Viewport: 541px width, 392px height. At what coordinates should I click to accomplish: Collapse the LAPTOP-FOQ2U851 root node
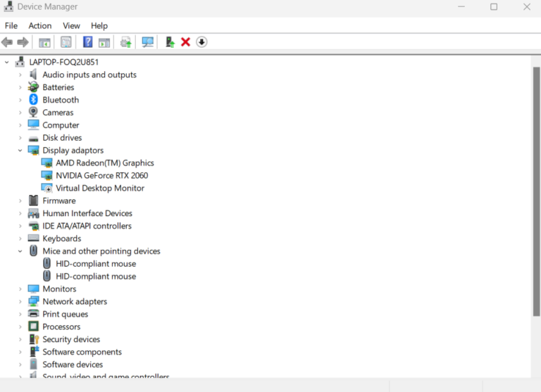[x=6, y=63]
